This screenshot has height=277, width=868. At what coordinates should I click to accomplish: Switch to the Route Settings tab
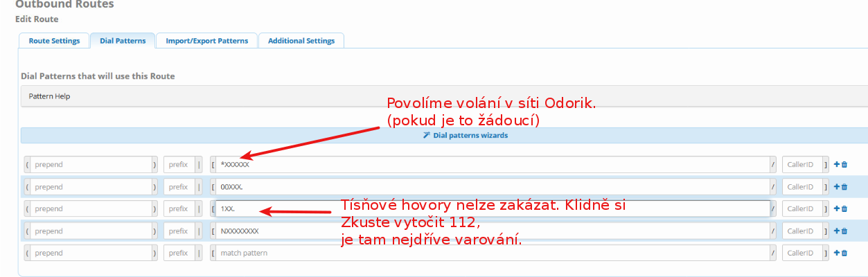(x=54, y=41)
